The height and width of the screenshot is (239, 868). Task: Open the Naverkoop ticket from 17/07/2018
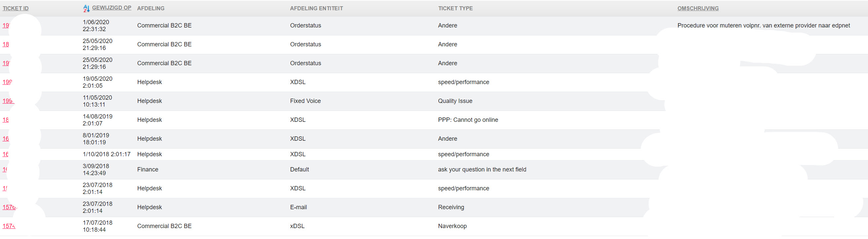coord(9,226)
